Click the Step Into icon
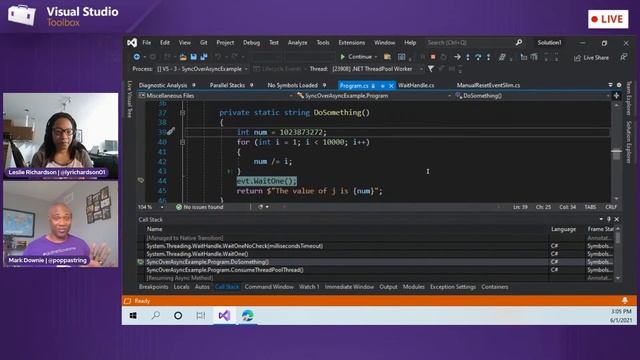The height and width of the screenshot is (360, 640). point(468,57)
